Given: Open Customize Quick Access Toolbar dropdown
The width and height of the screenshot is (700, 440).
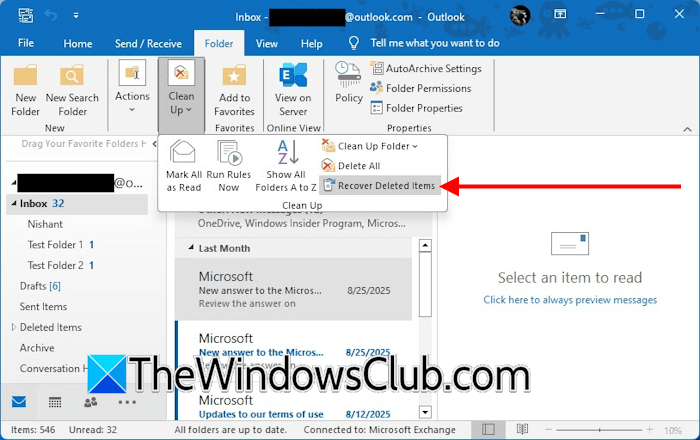Looking at the screenshot, I should point(76,16).
